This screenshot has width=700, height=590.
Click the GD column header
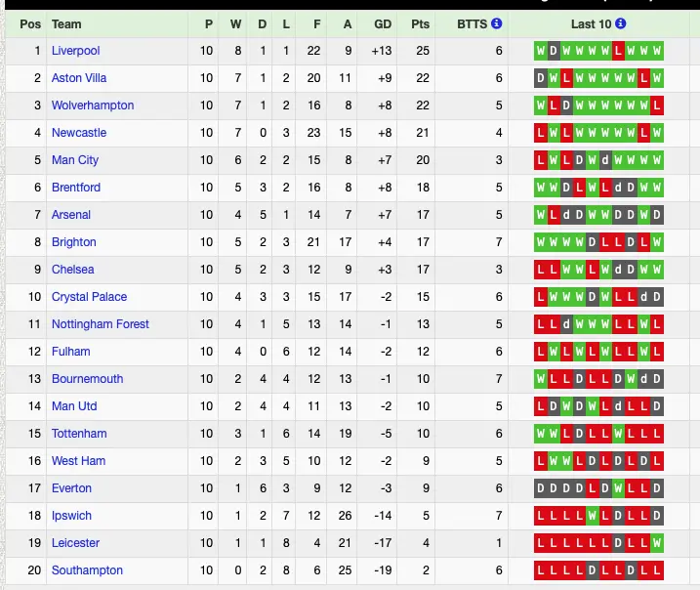click(383, 23)
